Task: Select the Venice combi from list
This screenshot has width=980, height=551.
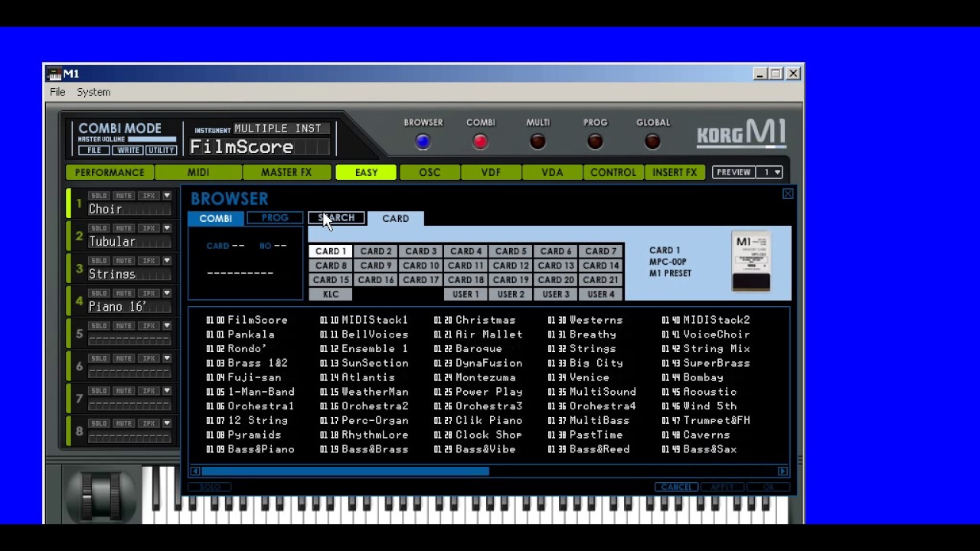Action: click(578, 377)
